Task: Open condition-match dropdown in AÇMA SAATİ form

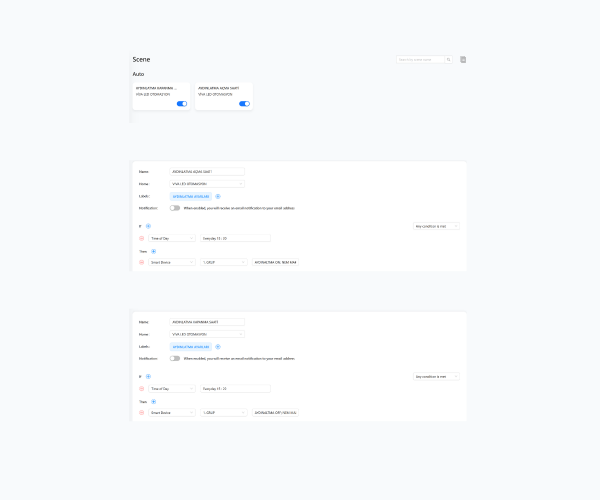Action: pyautogui.click(x=436, y=226)
